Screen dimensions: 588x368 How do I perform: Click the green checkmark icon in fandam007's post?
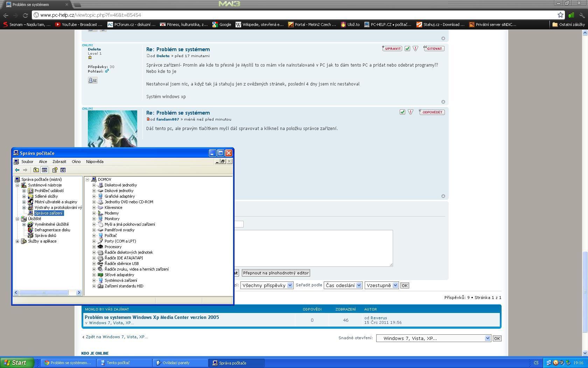coord(402,112)
